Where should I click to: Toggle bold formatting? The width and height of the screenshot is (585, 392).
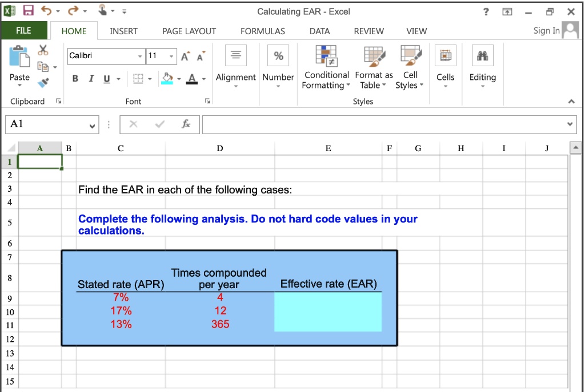tap(75, 79)
